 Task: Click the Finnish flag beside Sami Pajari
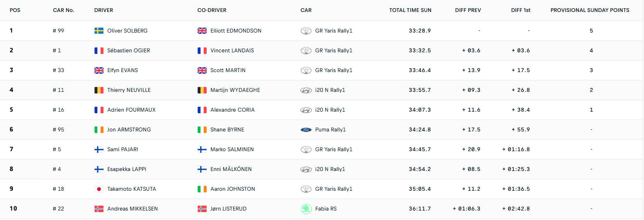99,150
